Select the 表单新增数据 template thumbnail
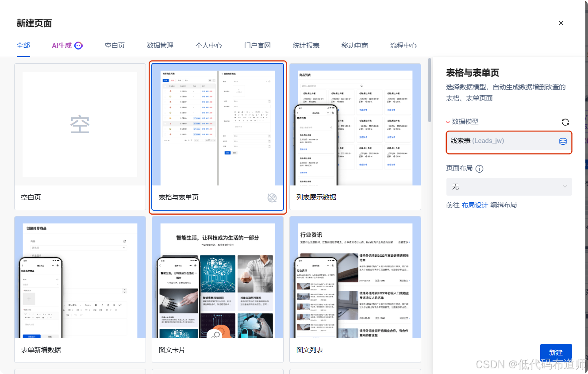 [x=80, y=278]
